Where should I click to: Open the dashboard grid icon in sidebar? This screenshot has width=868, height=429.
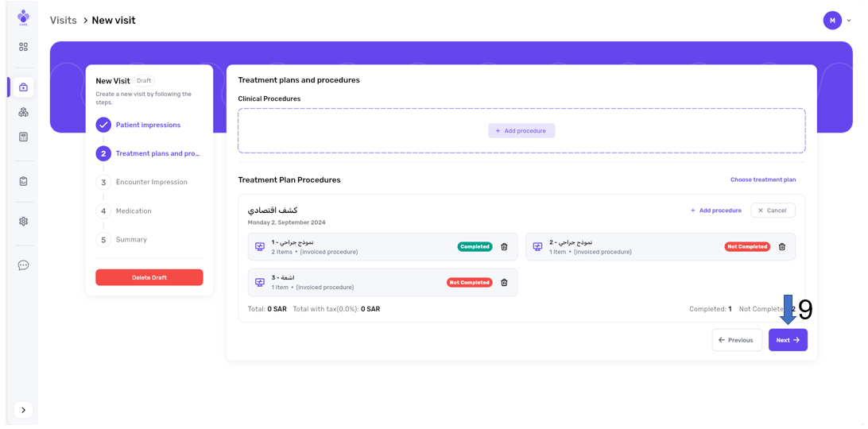(23, 47)
